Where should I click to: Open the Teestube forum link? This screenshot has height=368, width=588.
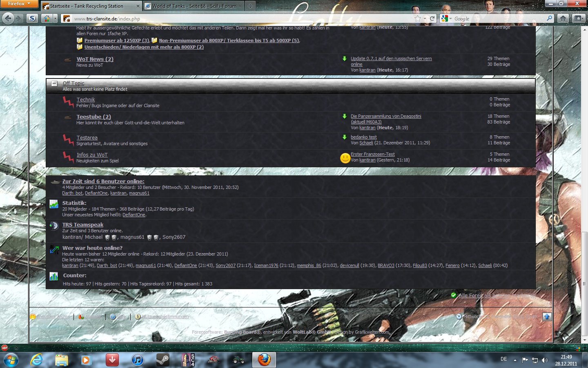tap(94, 117)
